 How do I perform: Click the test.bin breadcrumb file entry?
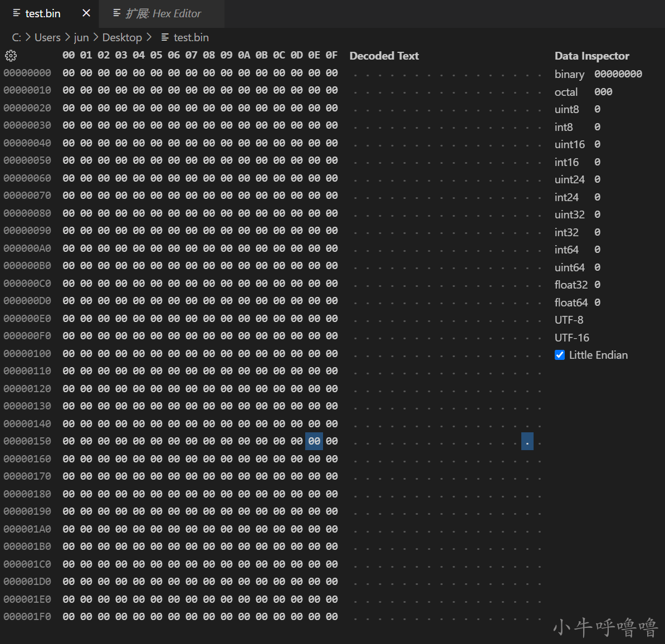[191, 37]
